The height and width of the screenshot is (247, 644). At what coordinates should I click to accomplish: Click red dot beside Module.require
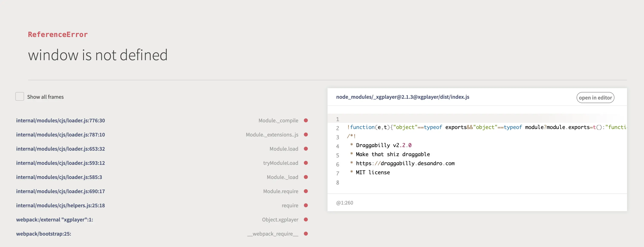click(x=306, y=191)
